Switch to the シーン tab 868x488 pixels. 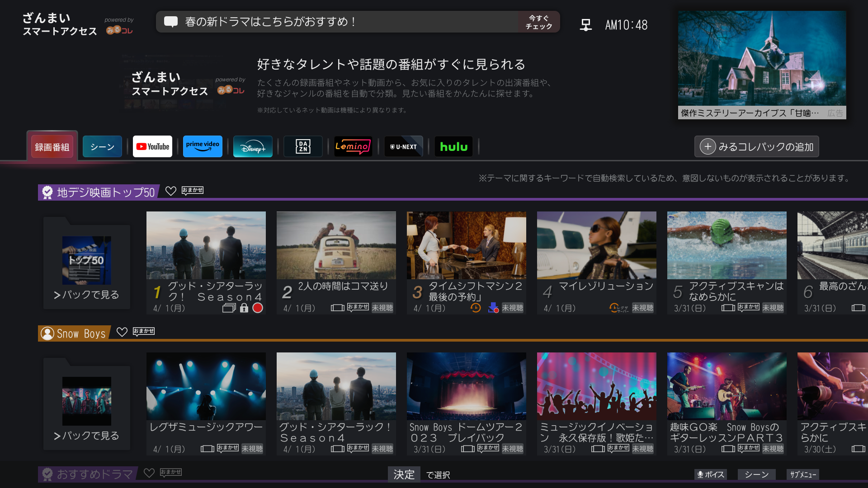(102, 146)
